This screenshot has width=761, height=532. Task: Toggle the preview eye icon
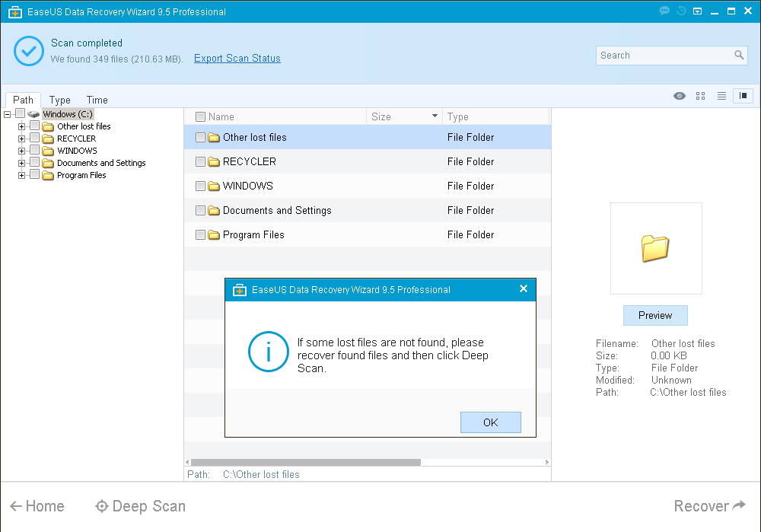[680, 96]
